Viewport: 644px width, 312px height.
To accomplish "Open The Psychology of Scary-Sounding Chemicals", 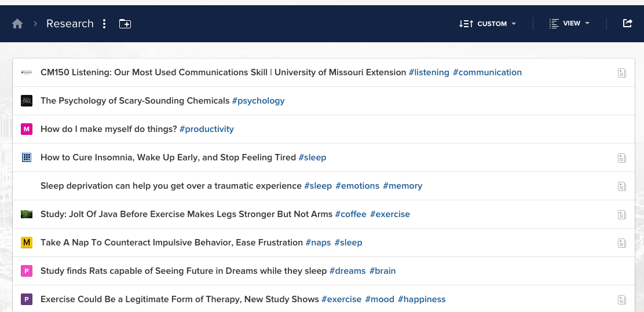I will click(135, 101).
